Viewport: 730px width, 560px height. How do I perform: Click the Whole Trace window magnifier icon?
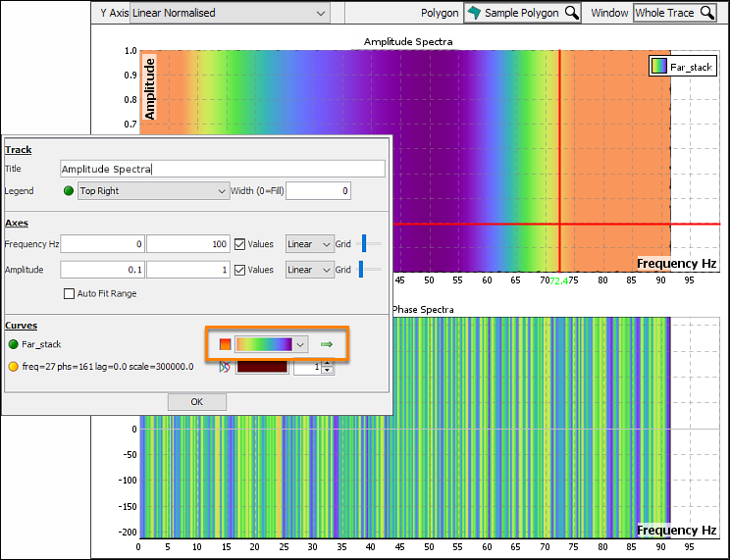point(707,13)
